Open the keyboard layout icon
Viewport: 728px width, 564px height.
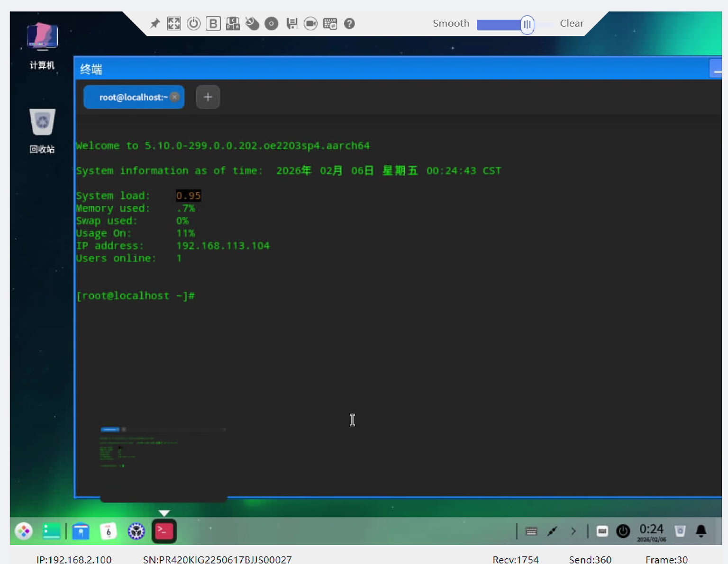click(x=330, y=24)
